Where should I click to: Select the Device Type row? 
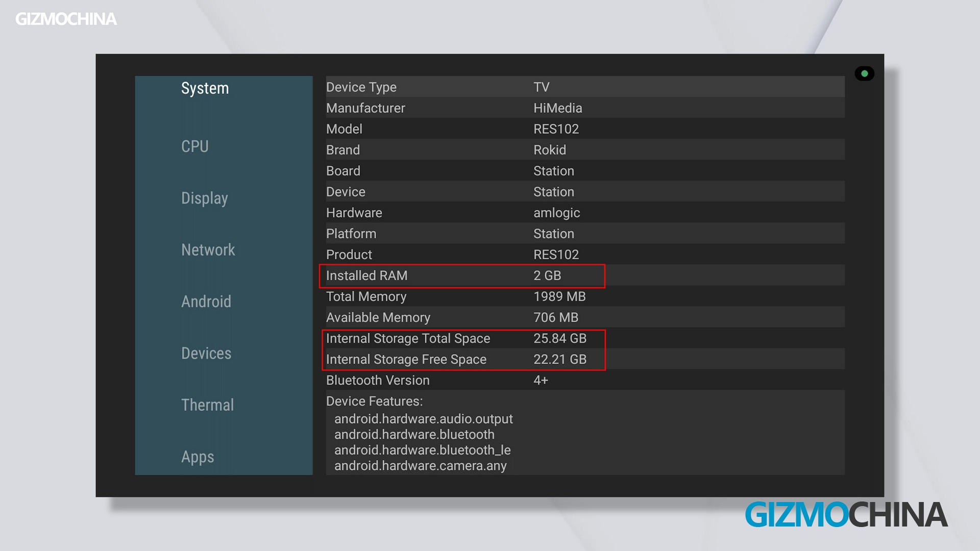(585, 87)
